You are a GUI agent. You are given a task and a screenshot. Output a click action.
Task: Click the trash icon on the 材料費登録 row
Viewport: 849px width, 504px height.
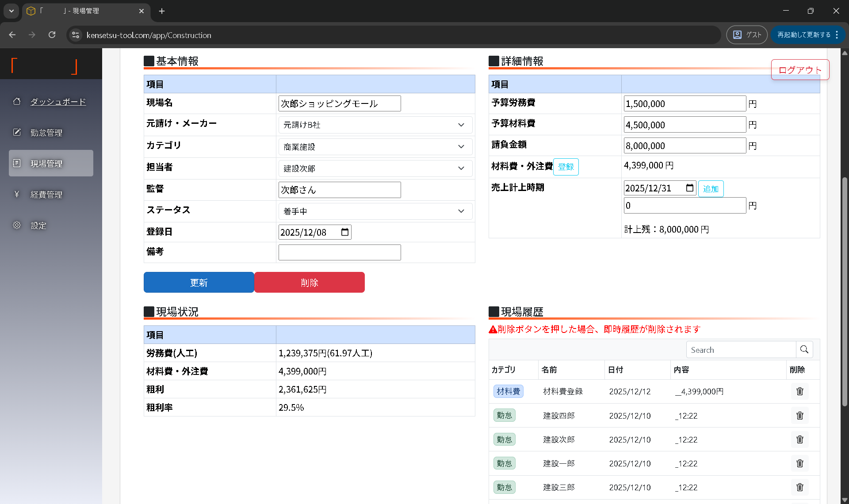pyautogui.click(x=799, y=391)
